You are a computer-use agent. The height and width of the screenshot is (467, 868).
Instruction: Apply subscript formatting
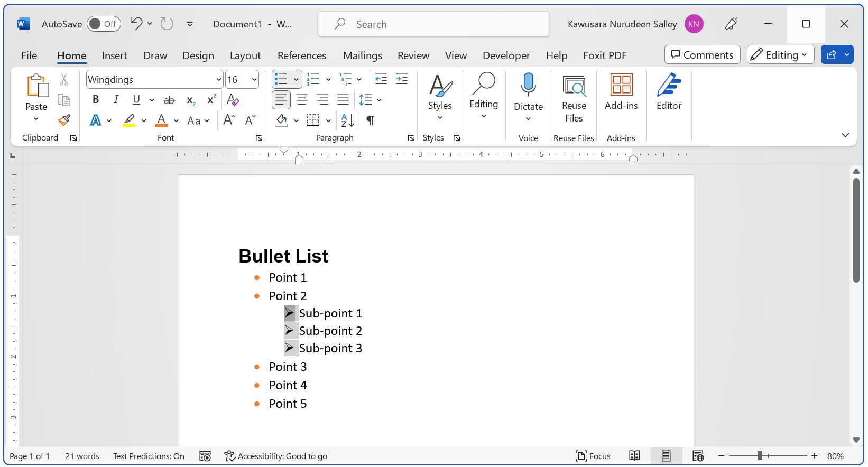[x=191, y=100]
